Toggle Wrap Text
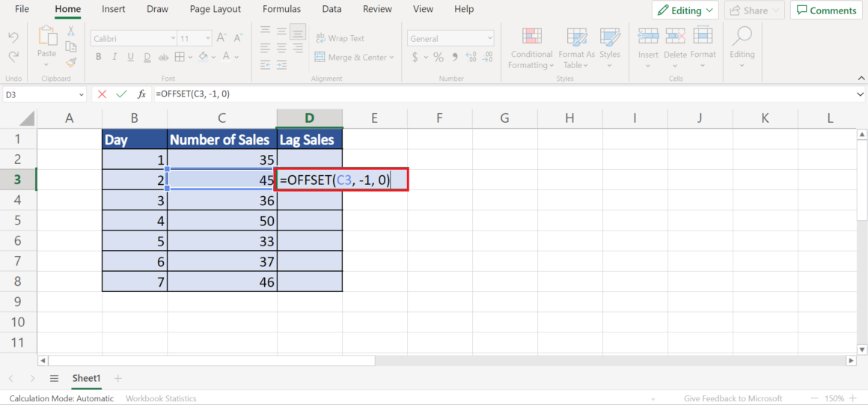 coord(340,38)
